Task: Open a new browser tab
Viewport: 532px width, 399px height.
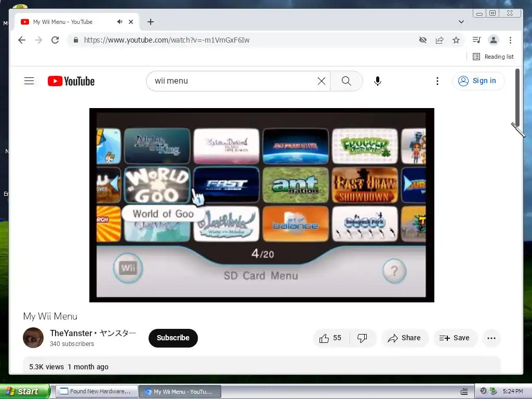Action: [x=151, y=22]
